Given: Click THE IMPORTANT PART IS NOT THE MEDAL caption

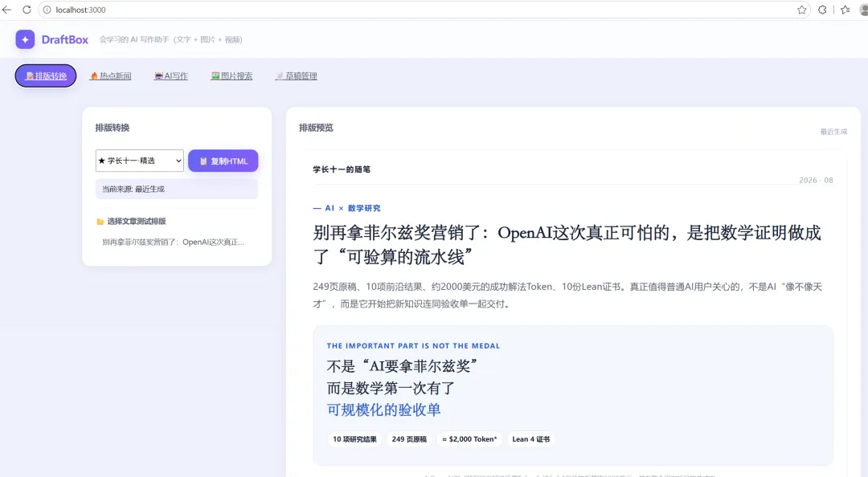Looking at the screenshot, I should click(413, 346).
